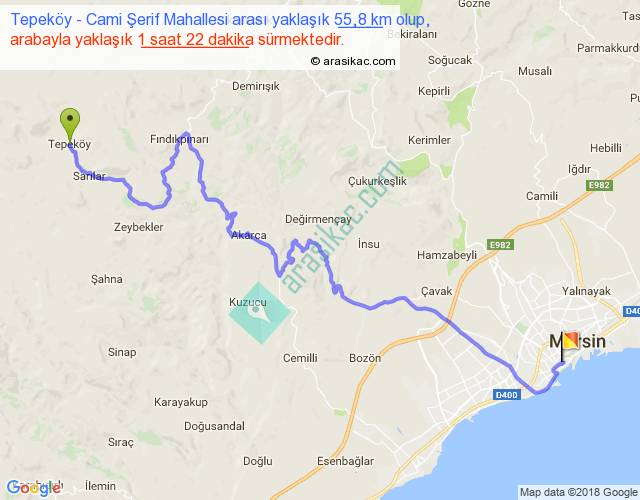This screenshot has width=640, height=500.
Task: Select the Değirmençay place label
Action: click(318, 220)
